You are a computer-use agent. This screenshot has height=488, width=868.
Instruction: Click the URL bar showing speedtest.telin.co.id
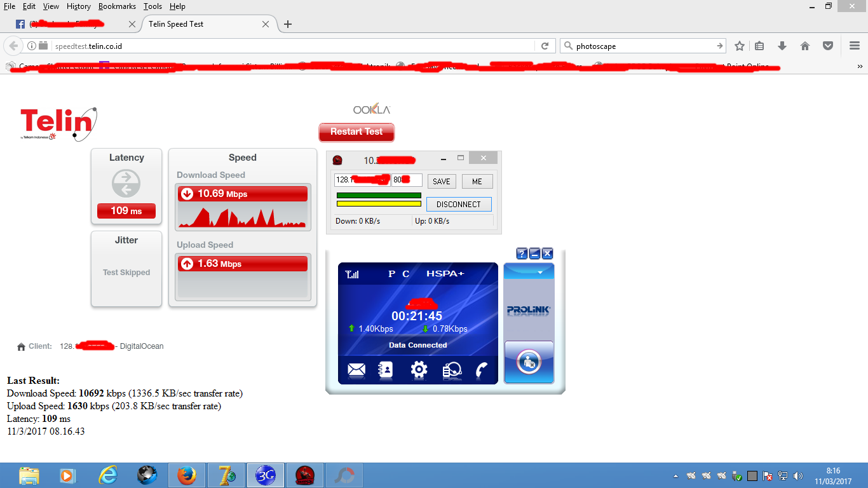coord(292,46)
